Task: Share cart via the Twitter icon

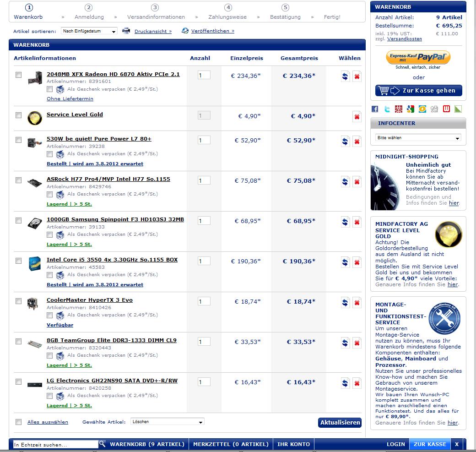Action: 387,109
